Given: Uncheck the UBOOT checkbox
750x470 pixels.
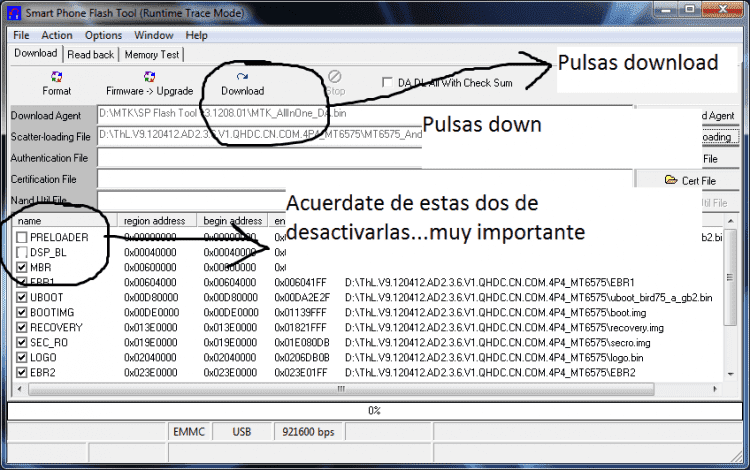Looking at the screenshot, I should (x=22, y=297).
